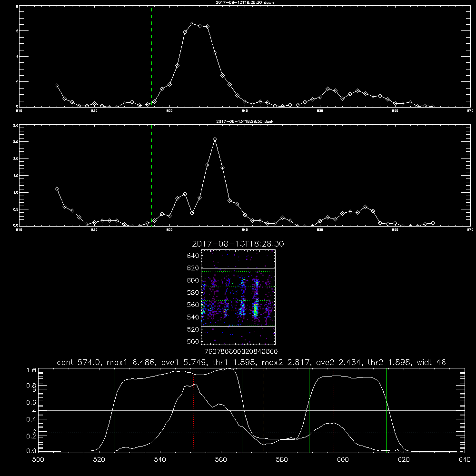Click the '0.5' label on dusk plot y-axis
Viewport: 476px width, 476px height.
pos(16,209)
